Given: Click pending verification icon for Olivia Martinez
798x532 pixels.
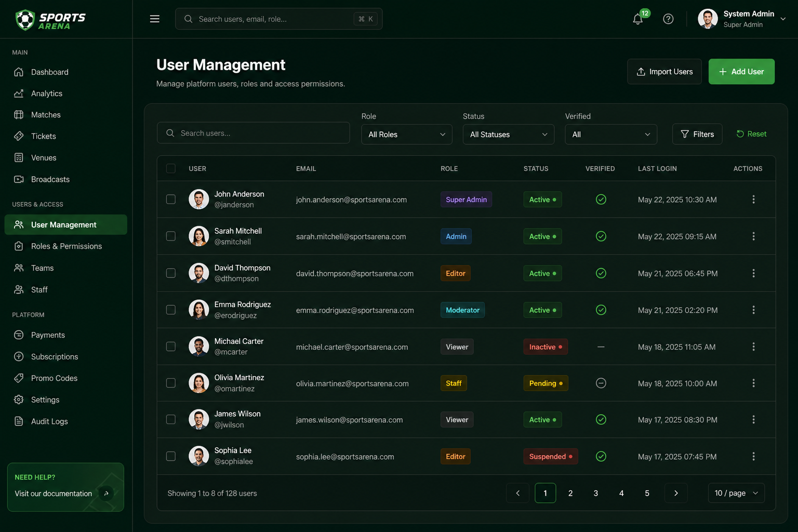Looking at the screenshot, I should coord(601,383).
